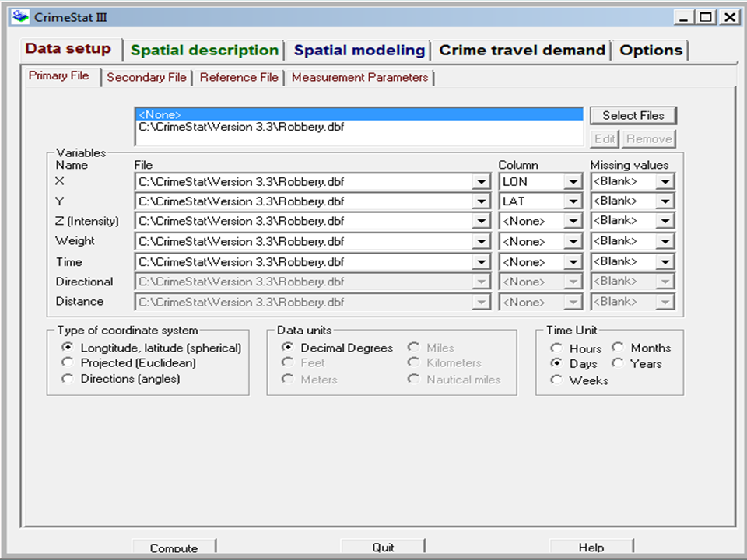Viewport: 747px width, 560px height.
Task: Choose Projected (Euclidean) coordinate system
Action: pyautogui.click(x=68, y=363)
